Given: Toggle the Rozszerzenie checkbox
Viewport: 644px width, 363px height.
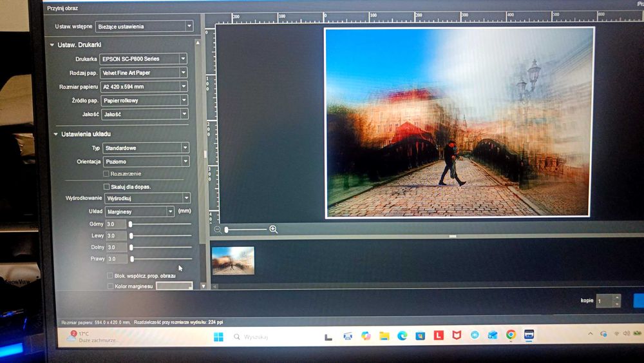Looking at the screenshot, I should [x=106, y=174].
